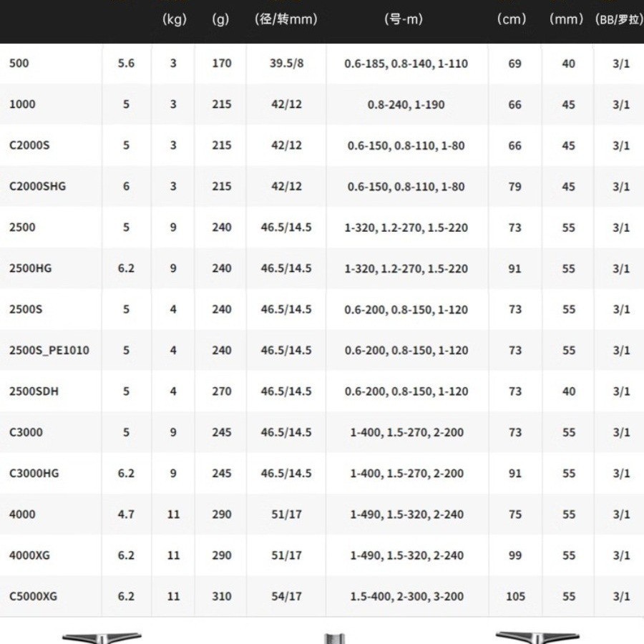The height and width of the screenshot is (644, 644).
Task: Click the 1000 model name cell
Action: pos(22,104)
